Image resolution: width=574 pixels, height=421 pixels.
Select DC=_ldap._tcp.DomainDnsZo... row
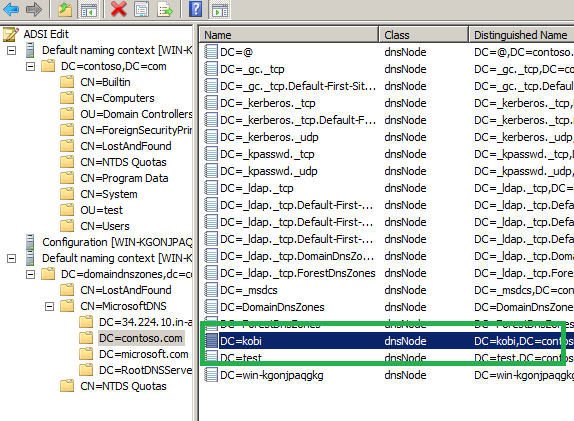(x=389, y=256)
